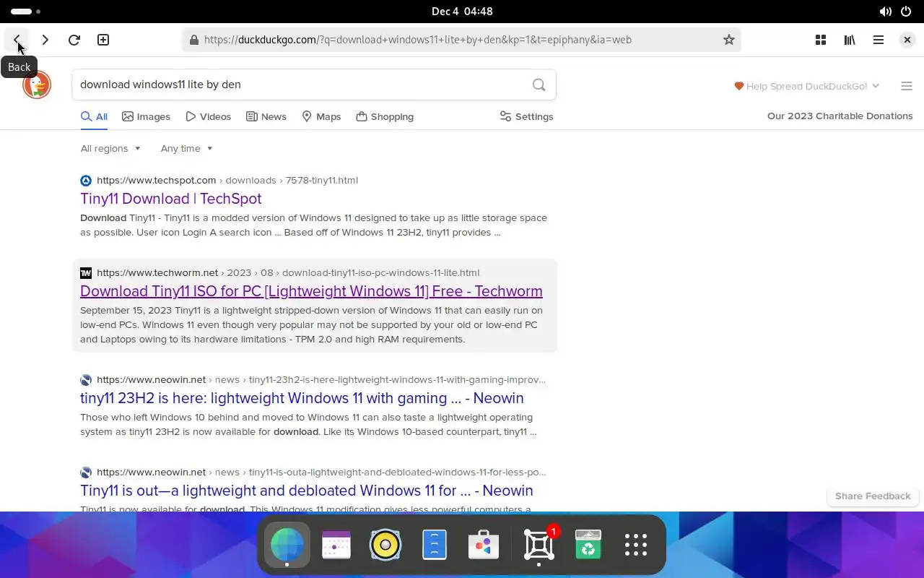Open the calendar app in the dock
The image size is (924, 578).
336,545
